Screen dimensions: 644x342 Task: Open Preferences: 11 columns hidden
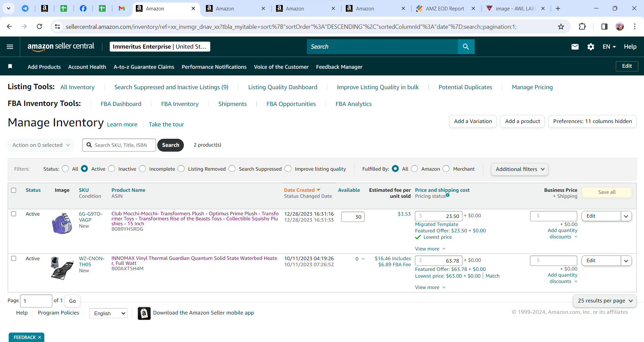point(592,121)
